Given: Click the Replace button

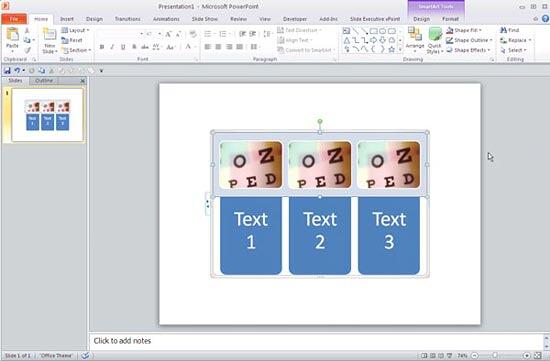Looking at the screenshot, I should click(x=516, y=40).
